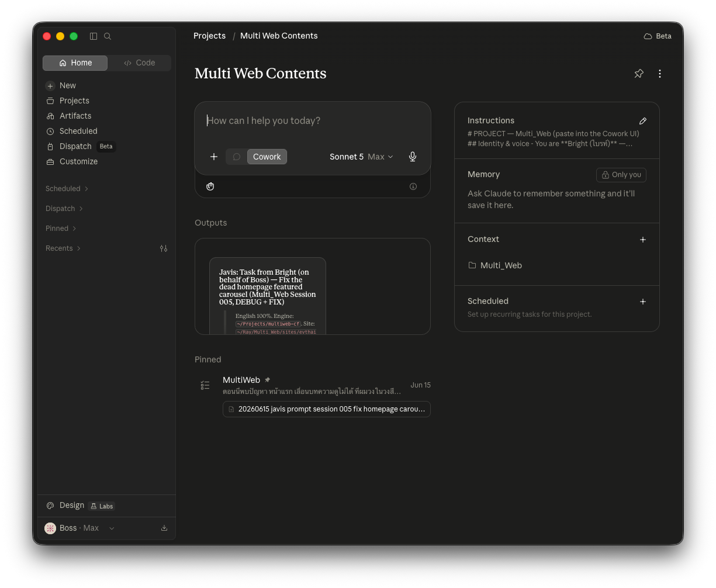Click the 'Set up recurring tasks' text
The image size is (716, 588).
click(x=530, y=314)
